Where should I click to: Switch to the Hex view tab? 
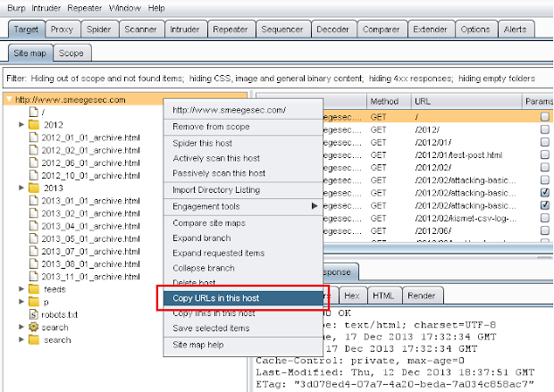click(x=352, y=296)
